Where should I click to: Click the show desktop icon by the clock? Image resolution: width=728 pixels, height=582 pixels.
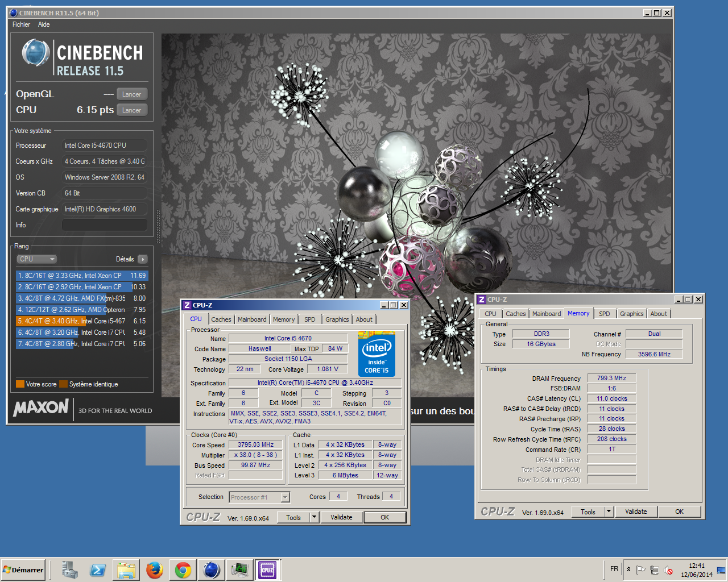pos(721,569)
